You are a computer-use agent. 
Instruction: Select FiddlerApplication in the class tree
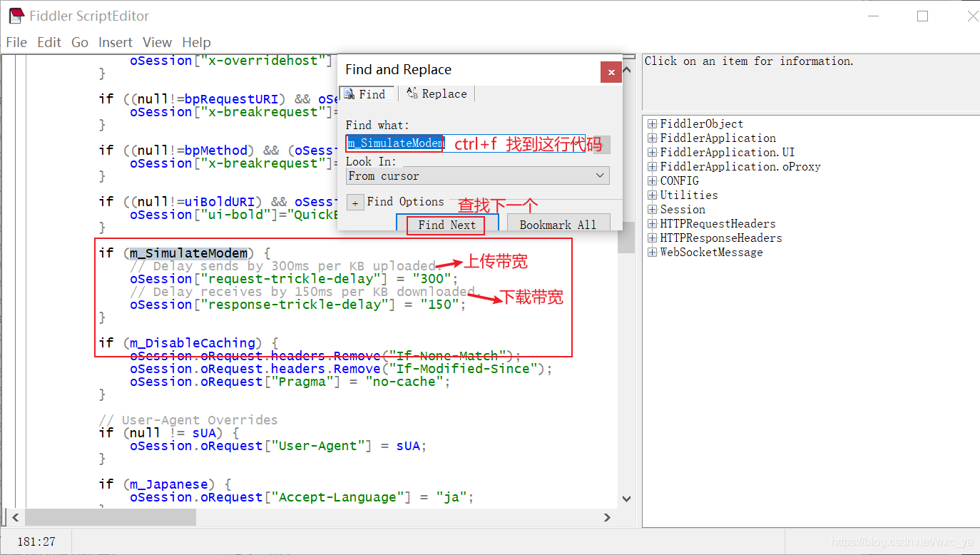tap(718, 138)
